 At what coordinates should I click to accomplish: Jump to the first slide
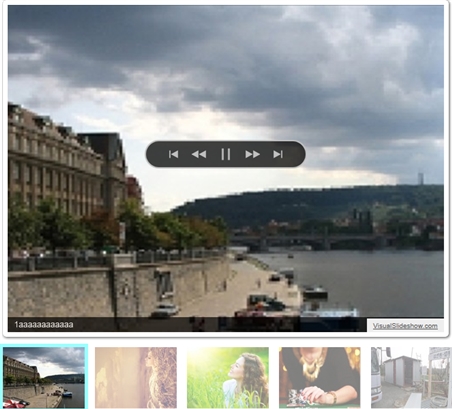tap(173, 154)
